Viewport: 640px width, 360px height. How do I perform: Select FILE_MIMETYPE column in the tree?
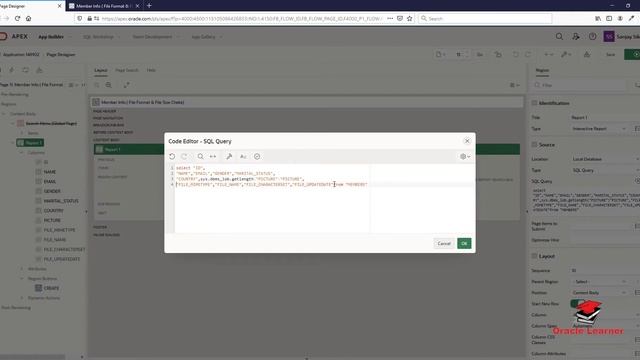(59, 230)
